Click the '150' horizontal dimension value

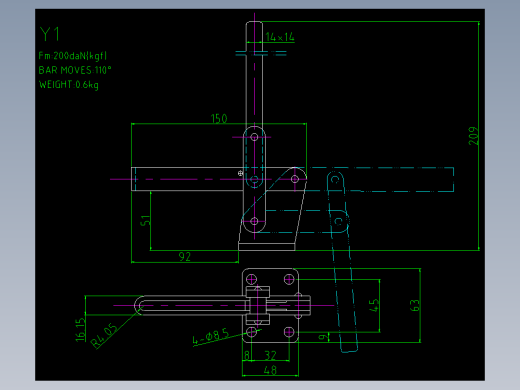219,119
